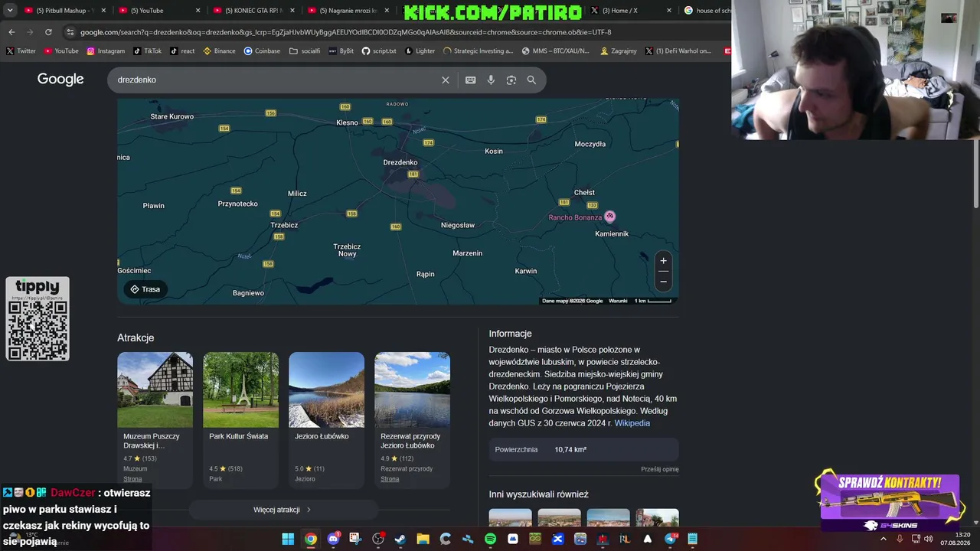Screen dimensions: 980x551
Task: Open Spotify from the taskbar
Action: (x=490, y=539)
